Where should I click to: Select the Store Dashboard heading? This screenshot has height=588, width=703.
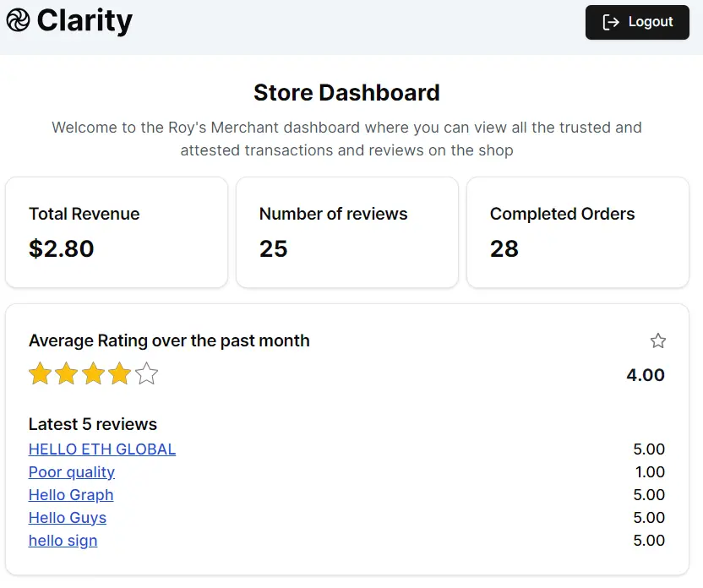(x=346, y=93)
